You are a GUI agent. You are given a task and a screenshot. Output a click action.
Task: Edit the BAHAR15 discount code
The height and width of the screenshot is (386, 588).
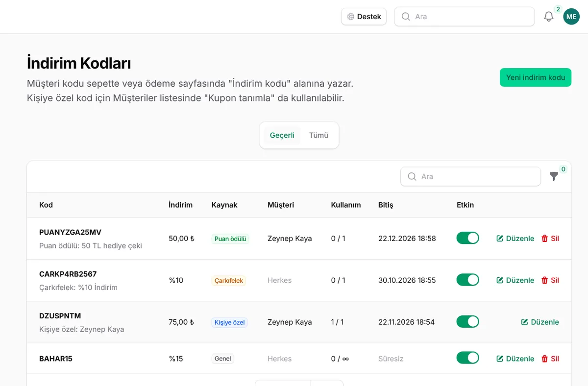515,359
